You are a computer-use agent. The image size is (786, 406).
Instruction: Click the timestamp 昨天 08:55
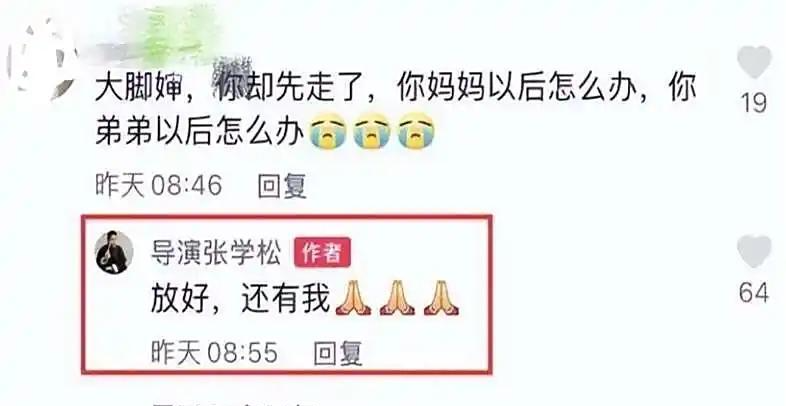[214, 353]
